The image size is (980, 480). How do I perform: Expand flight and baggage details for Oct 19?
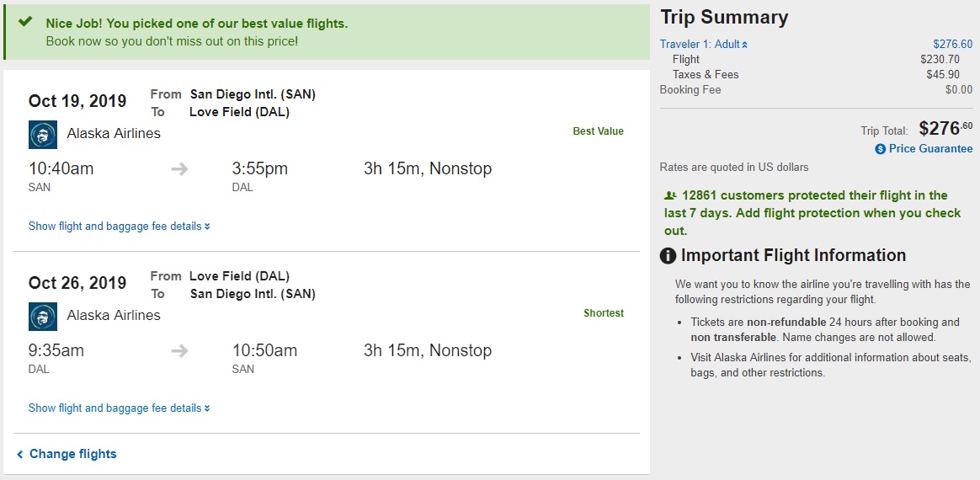pos(119,227)
